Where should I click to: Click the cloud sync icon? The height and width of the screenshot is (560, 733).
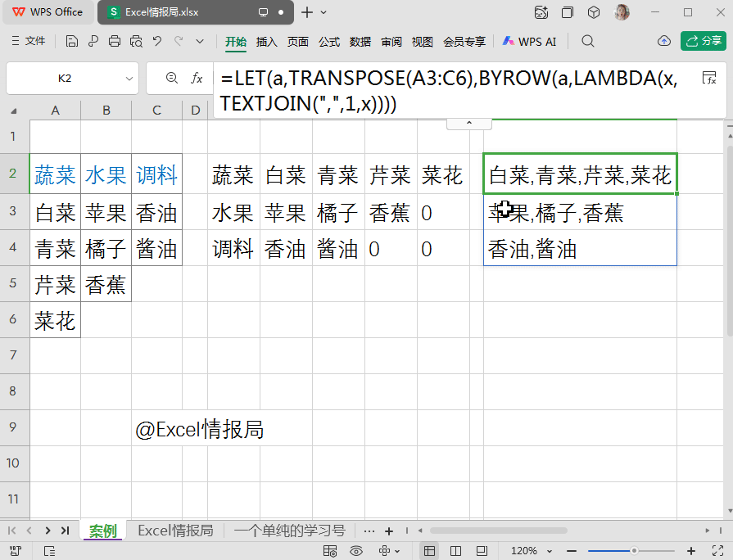click(x=664, y=42)
